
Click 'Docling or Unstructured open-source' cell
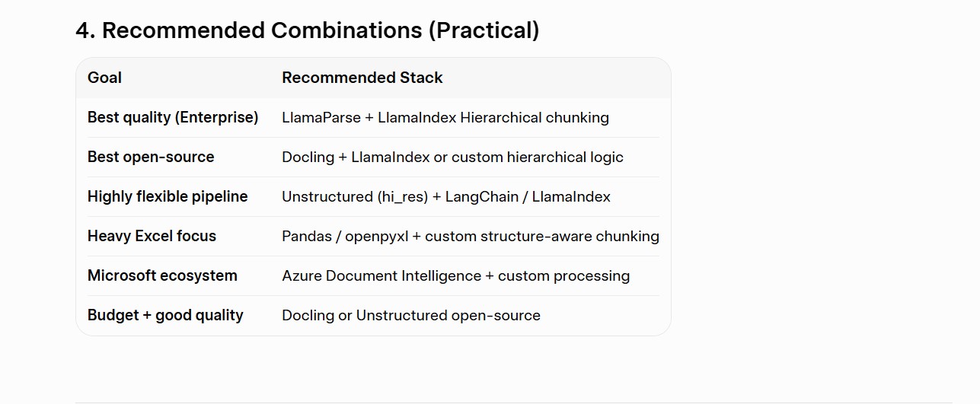pyautogui.click(x=411, y=315)
